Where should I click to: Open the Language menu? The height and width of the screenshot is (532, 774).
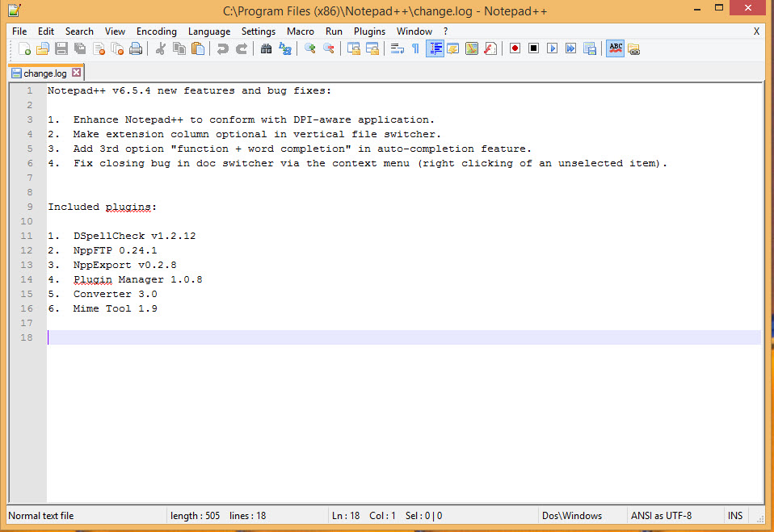(209, 31)
